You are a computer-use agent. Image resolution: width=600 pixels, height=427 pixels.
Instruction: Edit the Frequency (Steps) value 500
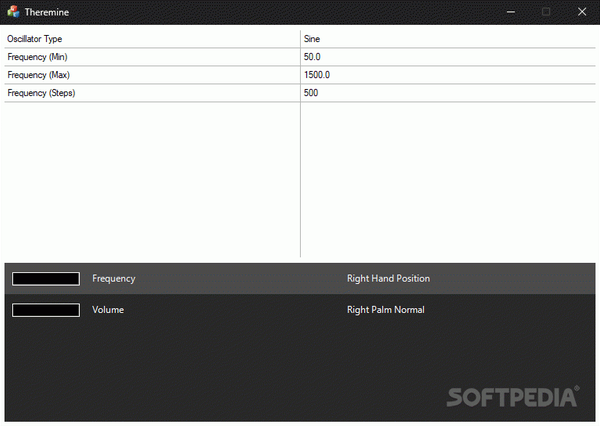click(311, 93)
